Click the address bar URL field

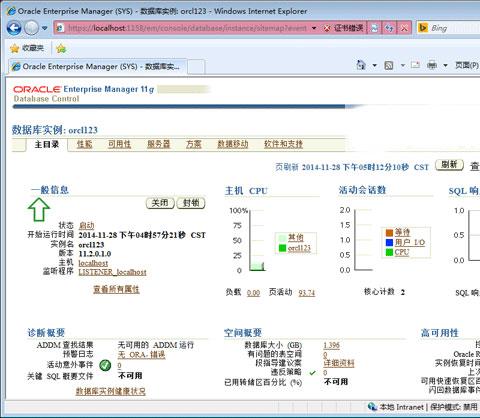[188, 28]
